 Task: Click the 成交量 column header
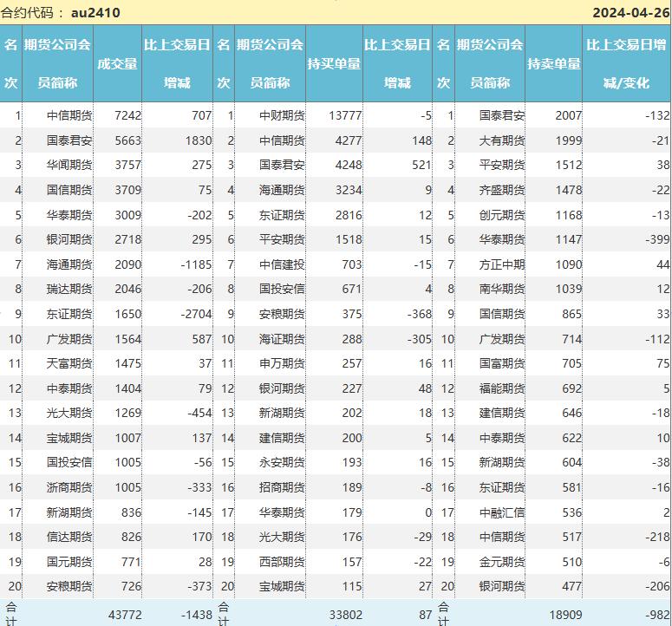tap(117, 64)
